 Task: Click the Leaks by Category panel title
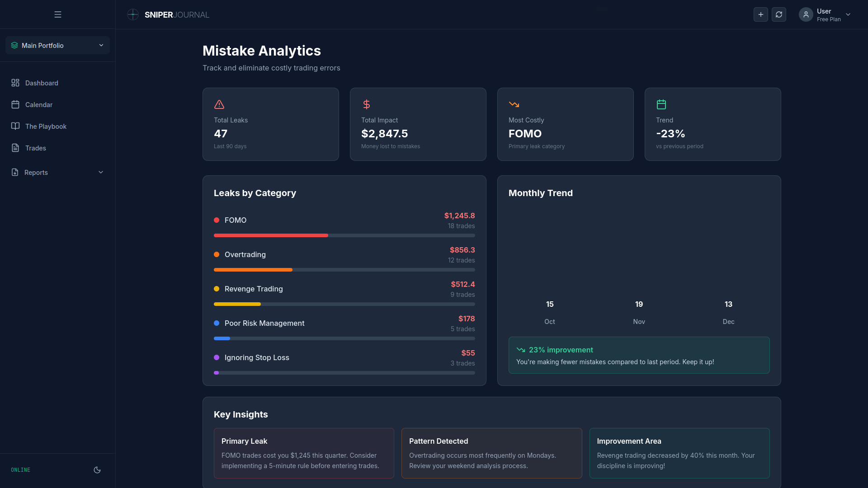pos(255,193)
